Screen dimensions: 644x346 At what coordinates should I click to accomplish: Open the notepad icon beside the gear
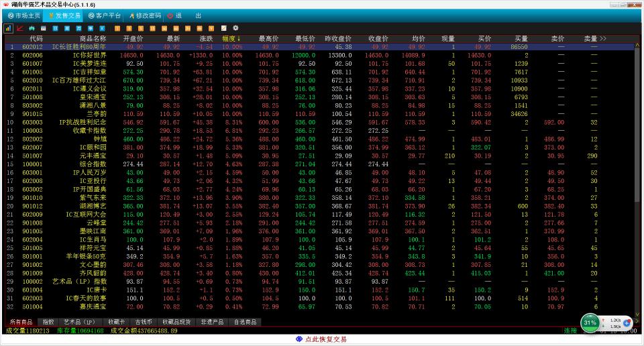(224, 28)
